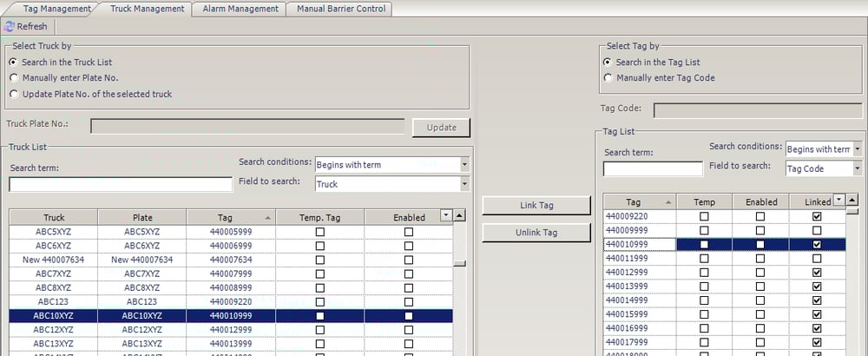Screen dimensions: 868x356
Task: Select truck row ABC8XYZ
Action: tap(231, 288)
